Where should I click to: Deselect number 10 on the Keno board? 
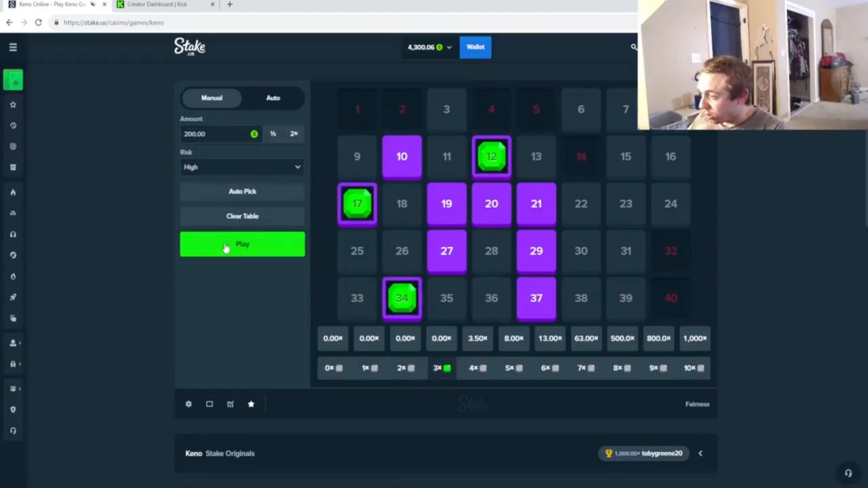tap(402, 156)
